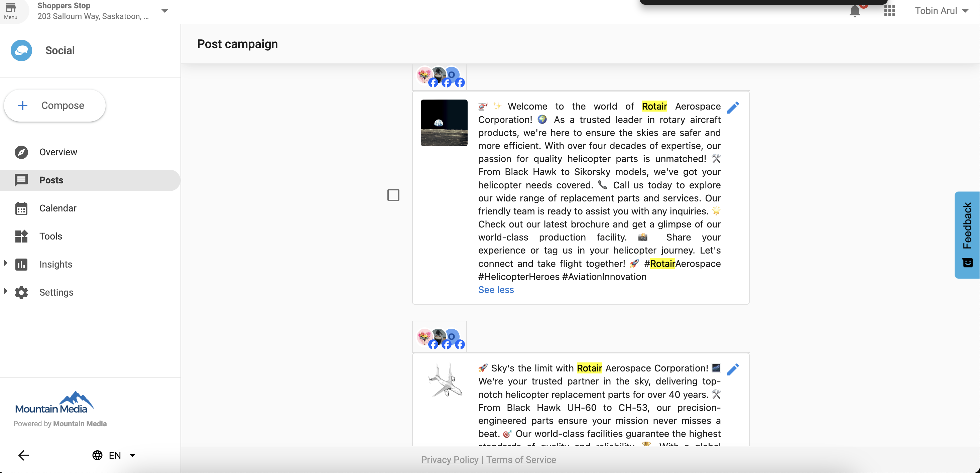Go to Overview in sidebar
The height and width of the screenshot is (473, 980).
(x=90, y=152)
